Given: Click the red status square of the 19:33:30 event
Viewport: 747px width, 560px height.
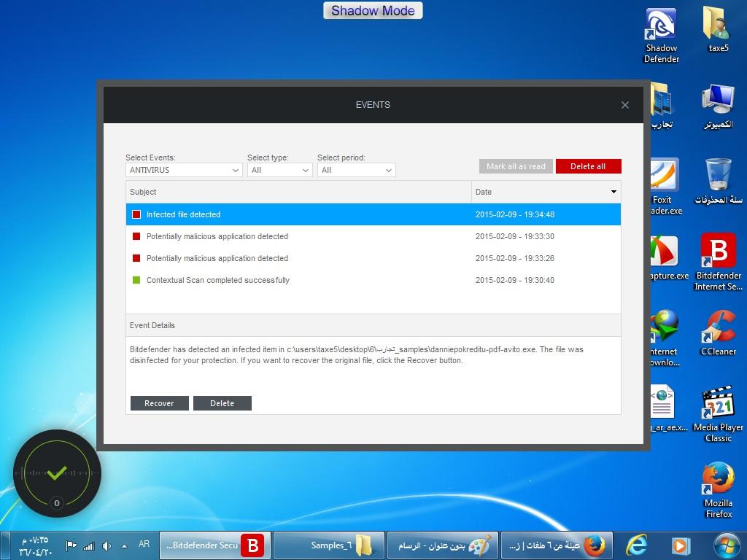Looking at the screenshot, I should [x=136, y=236].
